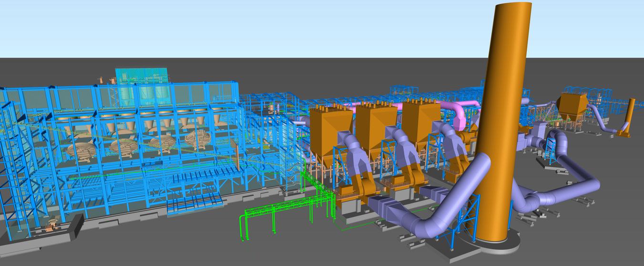Select the middle orange hopper filter unit
The width and height of the screenshot is (644, 266).
coord(374,127)
